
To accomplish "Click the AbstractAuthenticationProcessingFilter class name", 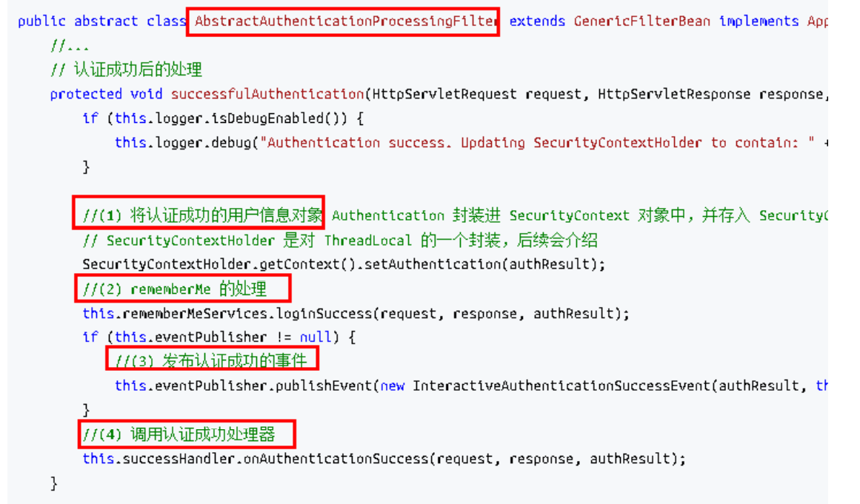I will 345,21.
